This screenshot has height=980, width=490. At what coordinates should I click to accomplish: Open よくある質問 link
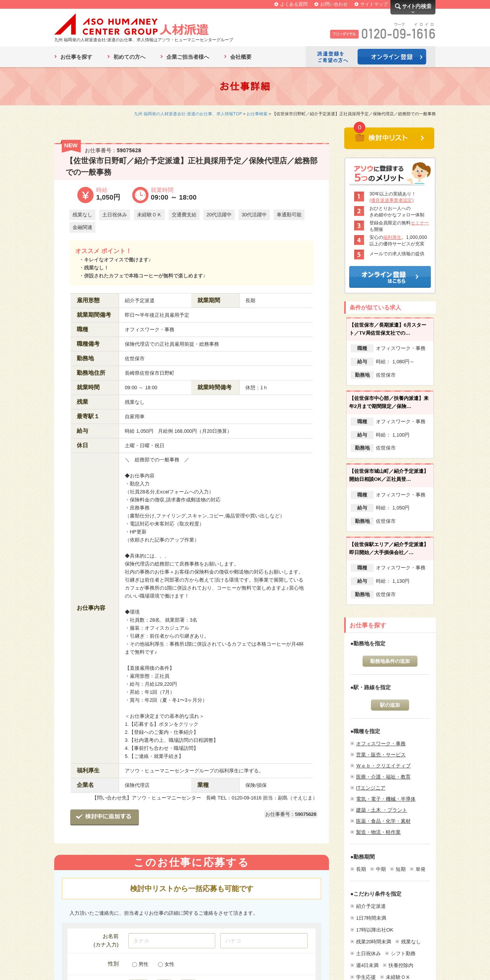point(291,4)
